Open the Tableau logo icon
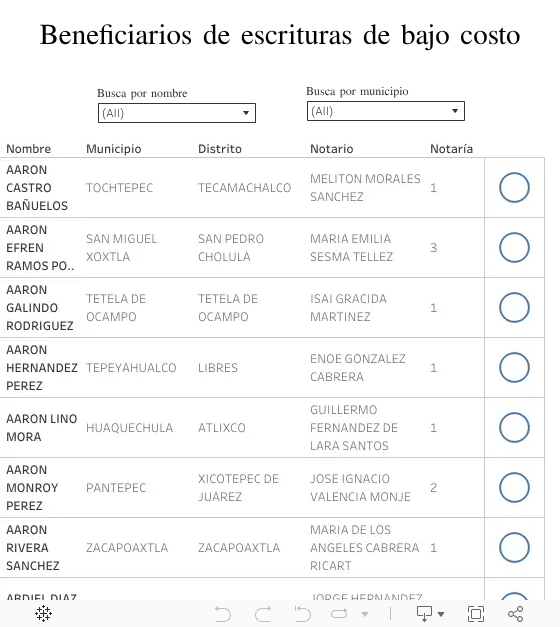 [43, 613]
